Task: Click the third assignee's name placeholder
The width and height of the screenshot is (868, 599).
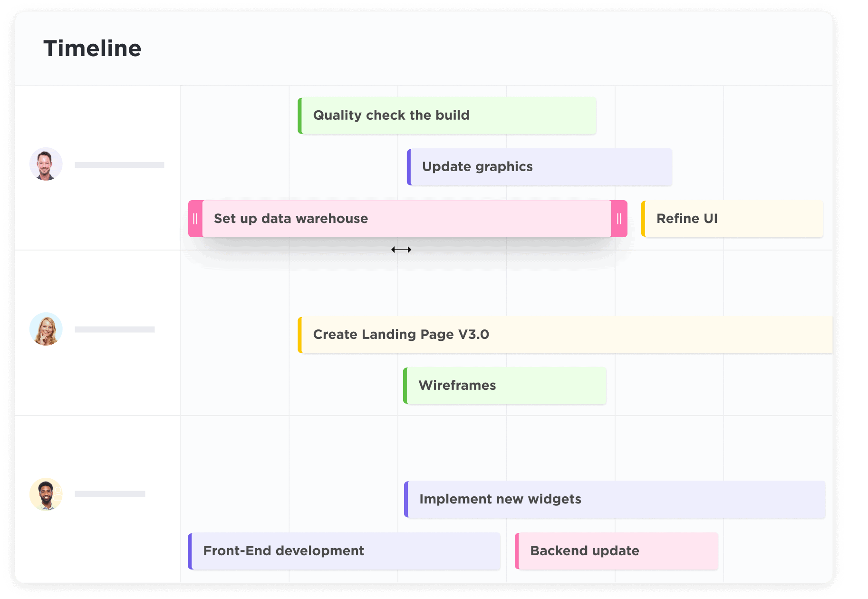Action: 110,494
